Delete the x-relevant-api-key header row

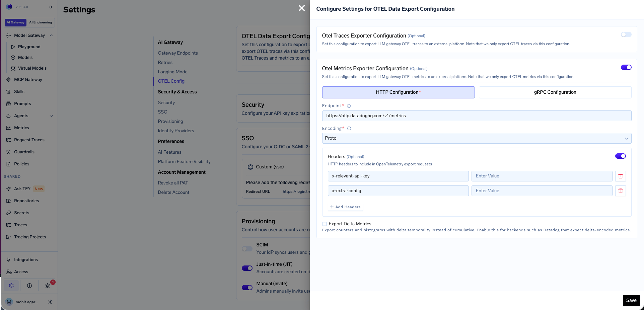click(621, 176)
